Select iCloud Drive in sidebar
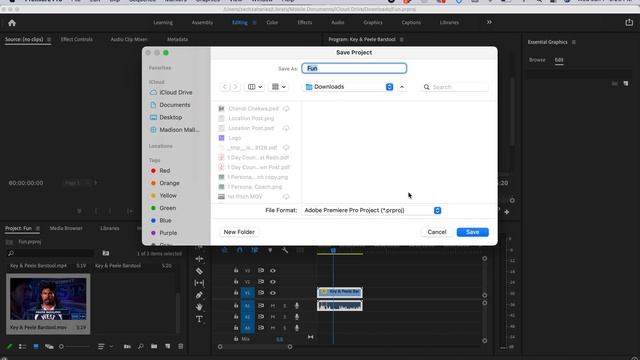The width and height of the screenshot is (640, 360). click(x=176, y=92)
